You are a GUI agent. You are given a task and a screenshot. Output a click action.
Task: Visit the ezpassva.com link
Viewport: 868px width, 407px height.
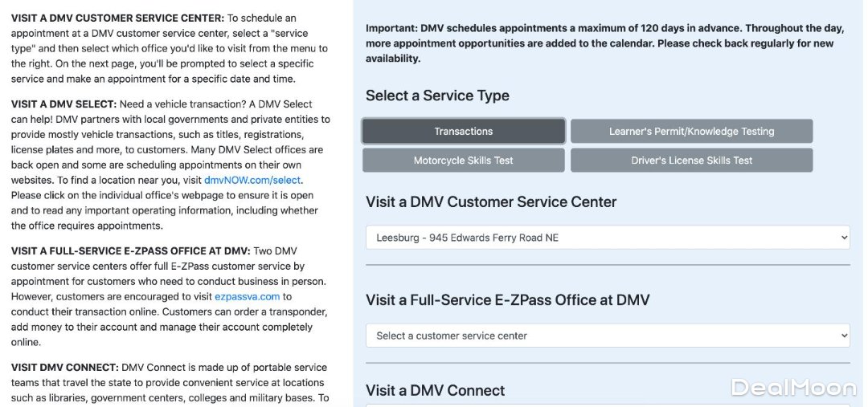click(x=247, y=296)
